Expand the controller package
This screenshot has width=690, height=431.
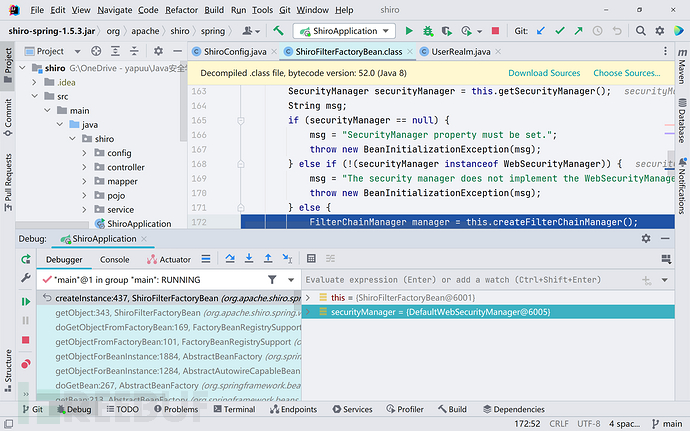click(x=84, y=167)
